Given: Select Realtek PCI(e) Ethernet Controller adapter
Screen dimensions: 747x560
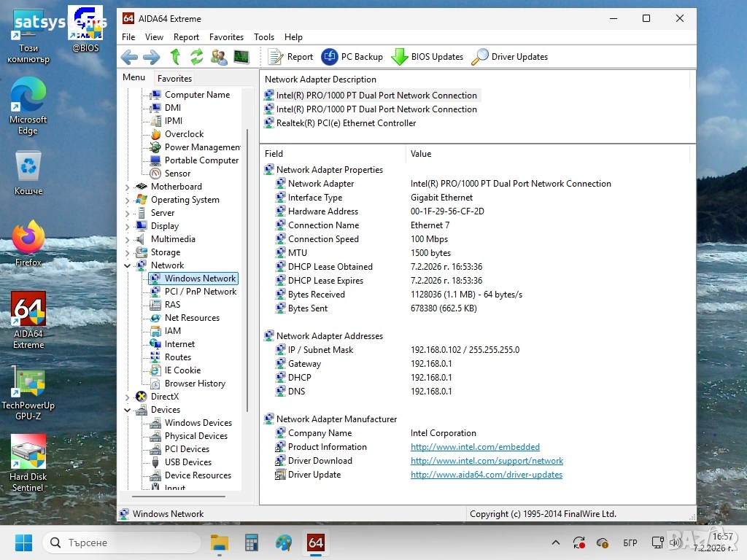Looking at the screenshot, I should pyautogui.click(x=346, y=123).
